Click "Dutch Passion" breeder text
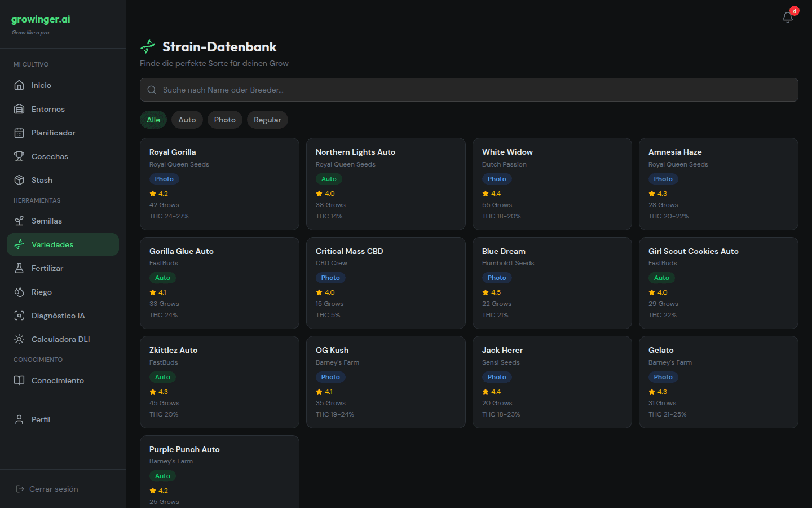This screenshot has width=812, height=508. click(x=504, y=164)
